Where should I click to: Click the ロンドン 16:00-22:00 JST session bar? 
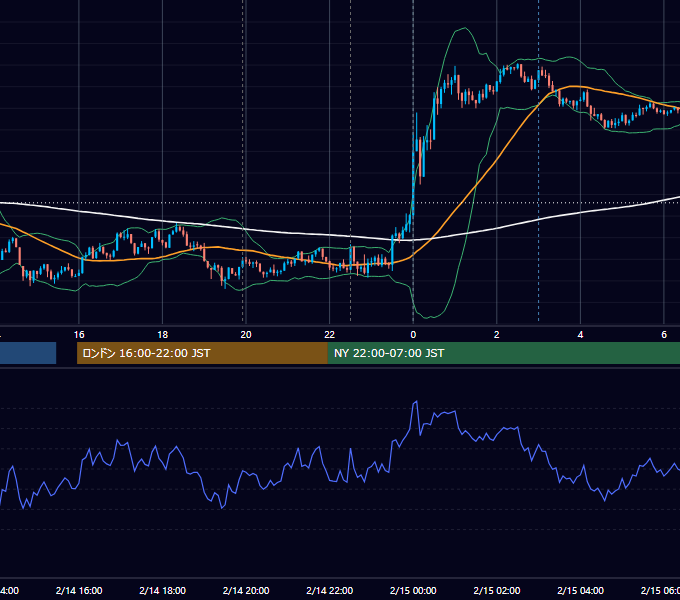coord(202,353)
